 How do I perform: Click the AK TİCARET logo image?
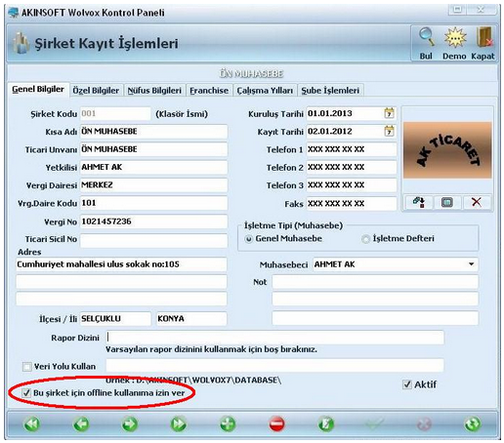pyautogui.click(x=447, y=150)
